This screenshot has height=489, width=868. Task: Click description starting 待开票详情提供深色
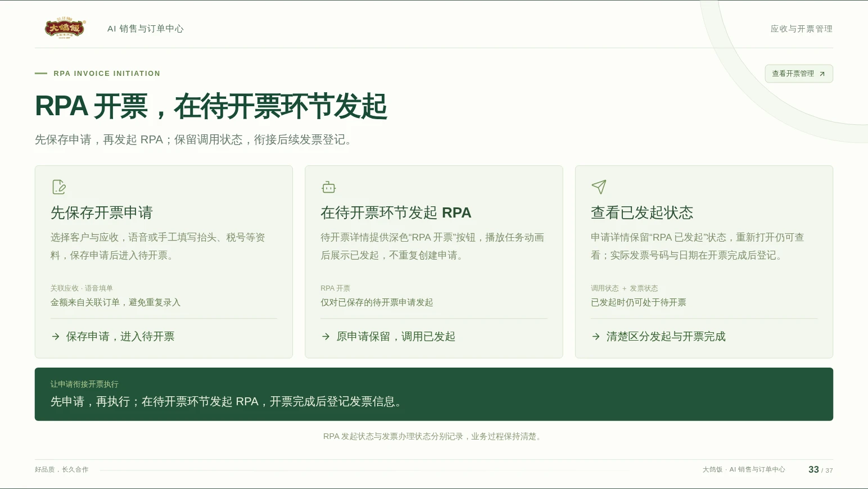[x=432, y=246]
